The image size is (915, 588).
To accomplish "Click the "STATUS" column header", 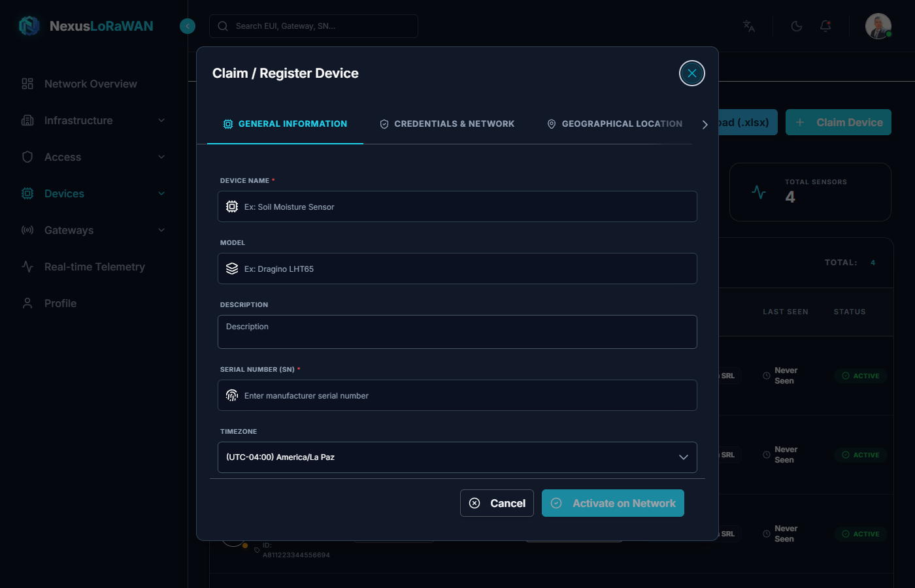I will (x=850, y=312).
